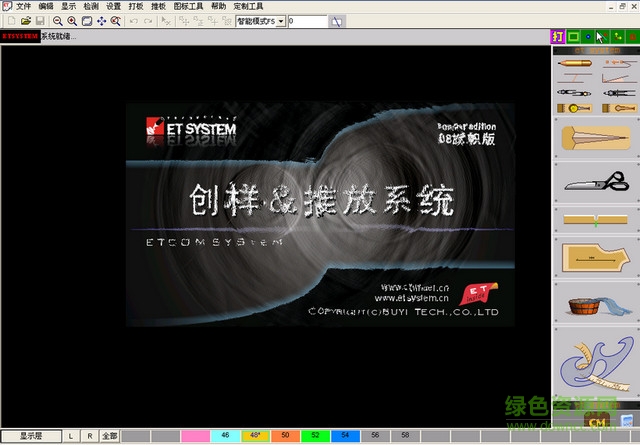The height and width of the screenshot is (445, 640).
Task: Select the gray size 56 cell
Action: click(x=376, y=436)
